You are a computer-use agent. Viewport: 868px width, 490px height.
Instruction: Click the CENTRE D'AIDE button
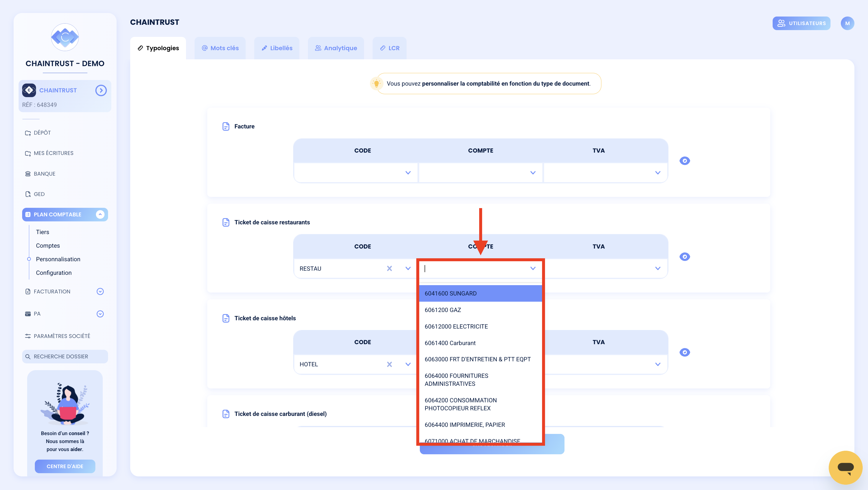coord(65,466)
